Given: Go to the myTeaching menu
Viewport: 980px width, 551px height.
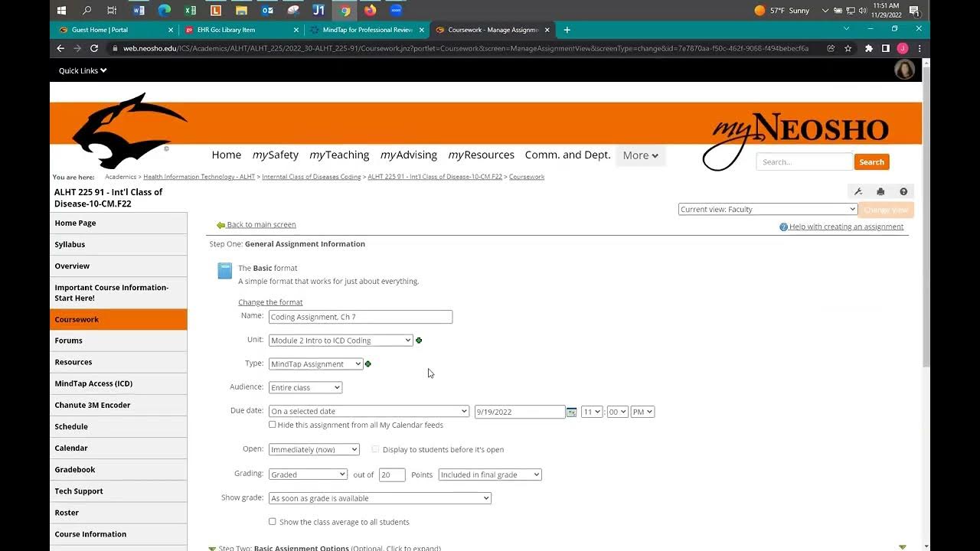Looking at the screenshot, I should coord(339,155).
